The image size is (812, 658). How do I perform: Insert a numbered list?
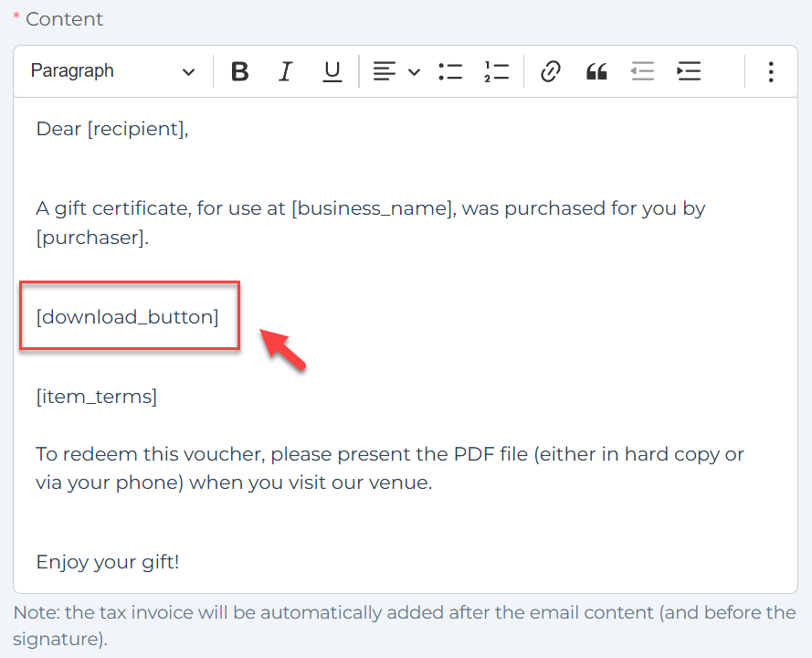[x=496, y=71]
